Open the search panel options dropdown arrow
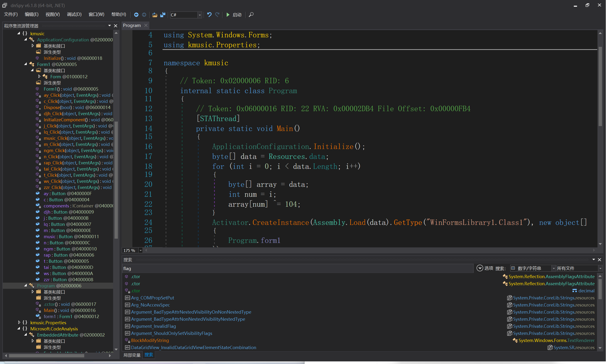Image resolution: width=606 pixels, height=364 pixels. (x=593, y=259)
